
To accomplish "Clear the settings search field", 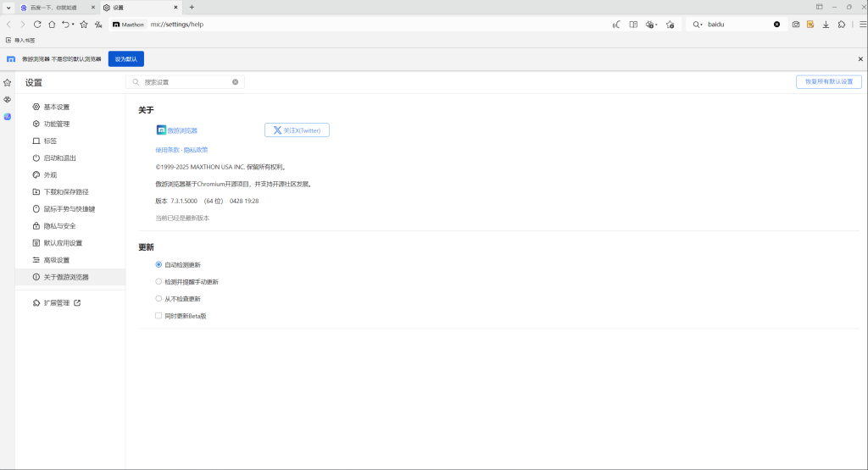I will pos(236,82).
